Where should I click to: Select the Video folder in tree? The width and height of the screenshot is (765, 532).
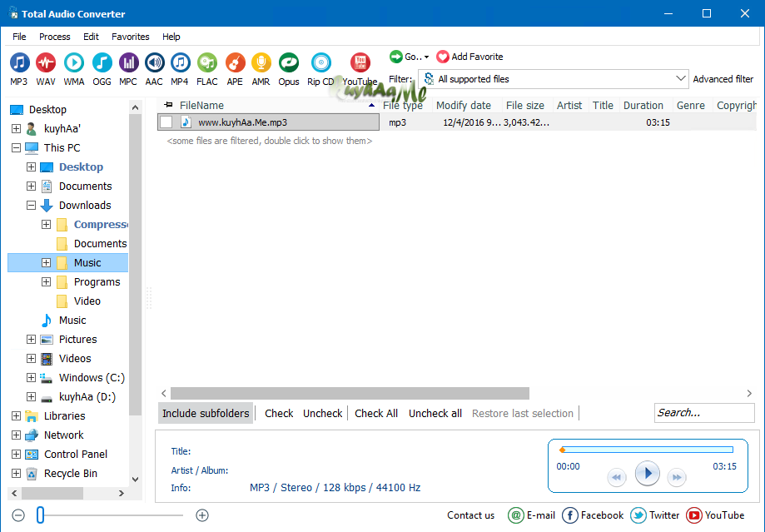point(87,301)
